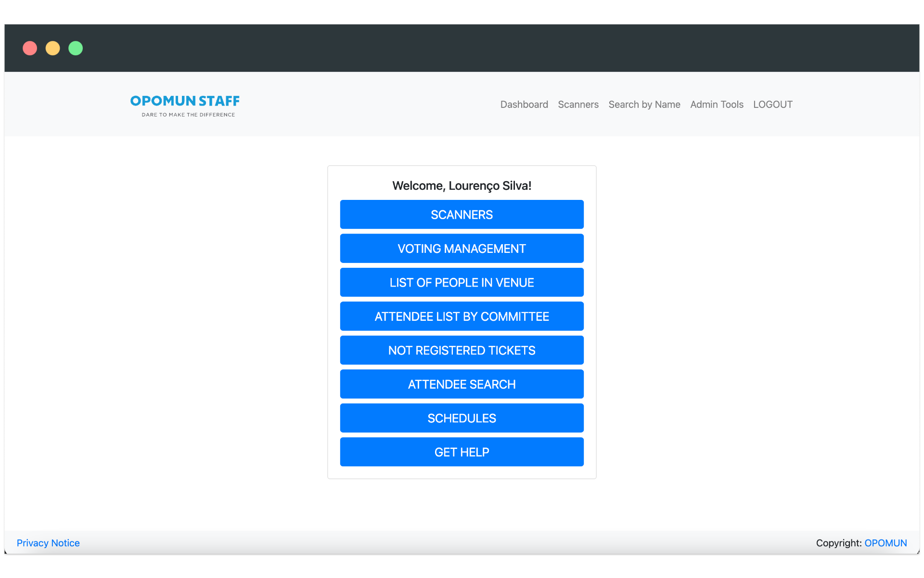View SCHEDULES section
924x578 pixels.
click(x=462, y=418)
